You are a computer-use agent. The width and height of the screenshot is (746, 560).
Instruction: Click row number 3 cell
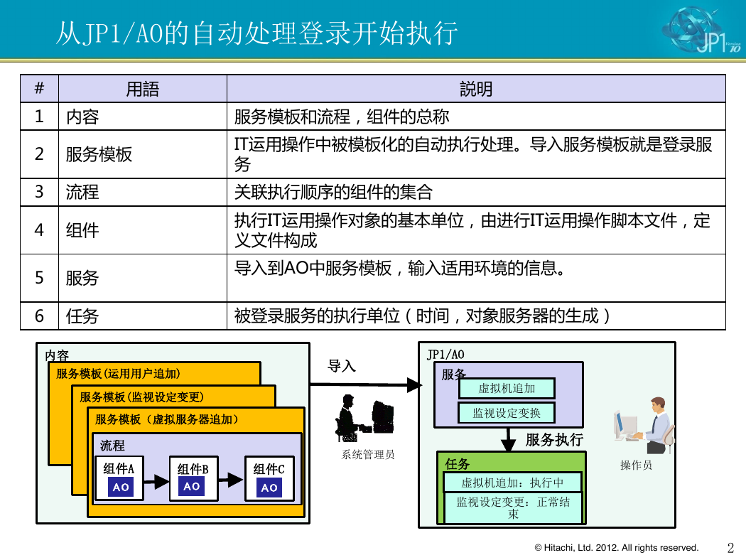click(40, 192)
